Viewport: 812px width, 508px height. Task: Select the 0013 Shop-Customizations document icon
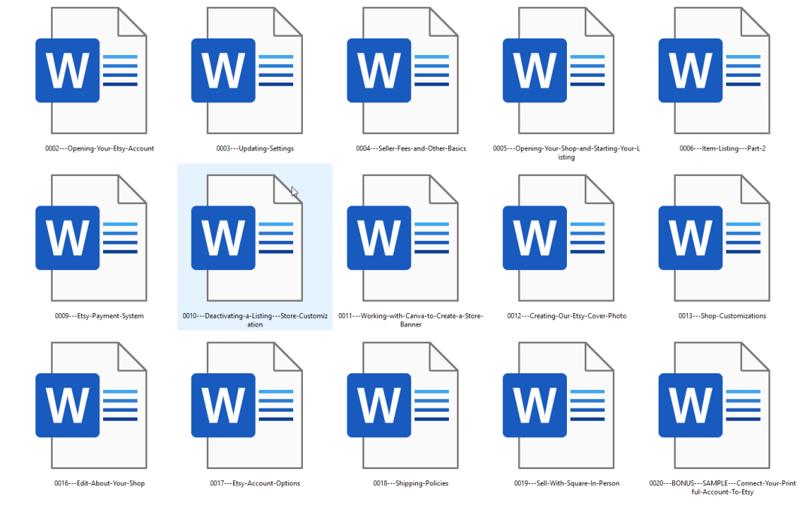[x=715, y=238]
